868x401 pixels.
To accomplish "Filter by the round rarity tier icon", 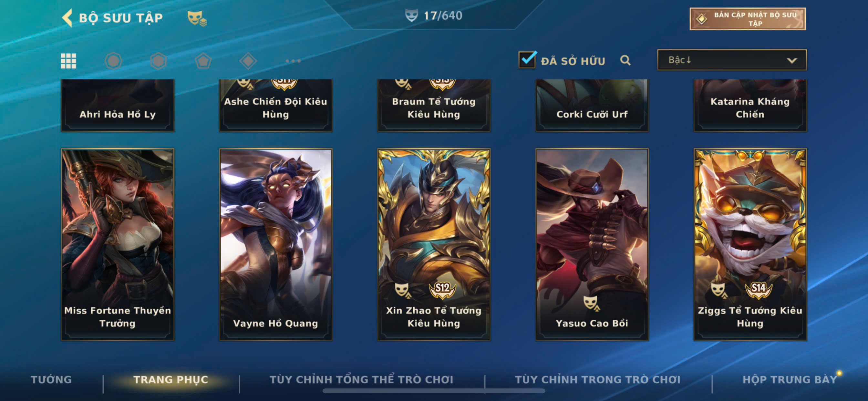I will pos(113,61).
